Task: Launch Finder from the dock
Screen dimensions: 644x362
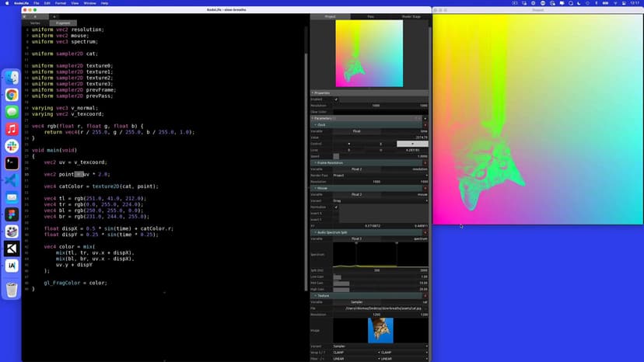Action: (x=12, y=78)
